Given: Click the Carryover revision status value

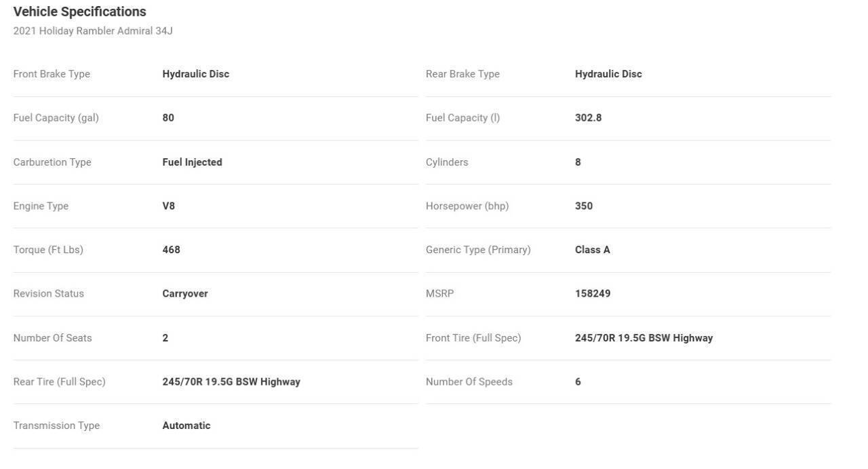Looking at the screenshot, I should tap(185, 294).
